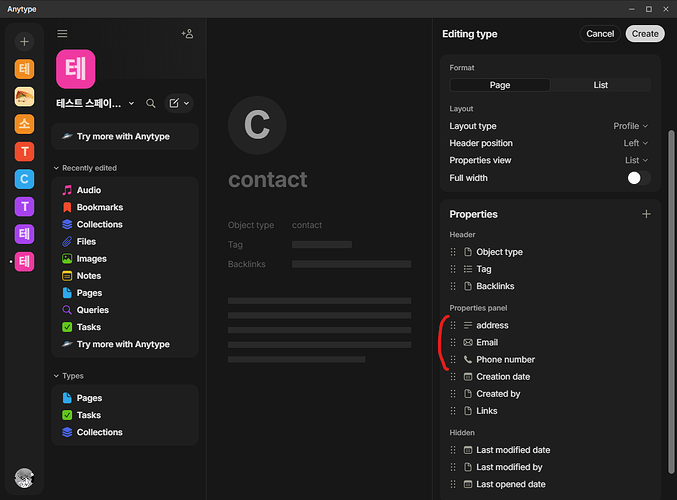The height and width of the screenshot is (500, 677).
Task: Click the Try more with Anytype banner
Action: tap(125, 136)
